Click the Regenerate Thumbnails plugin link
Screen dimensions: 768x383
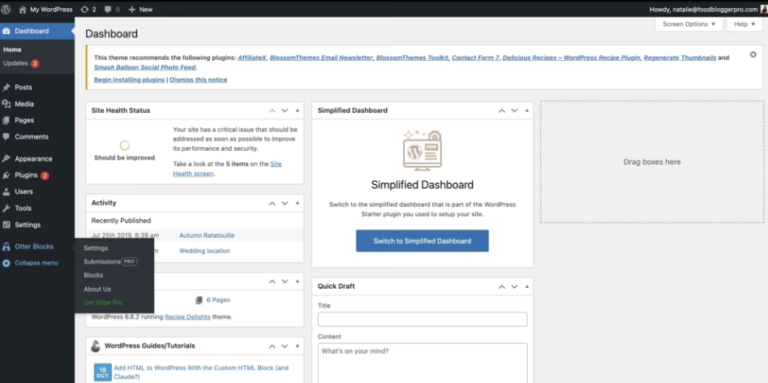680,58
